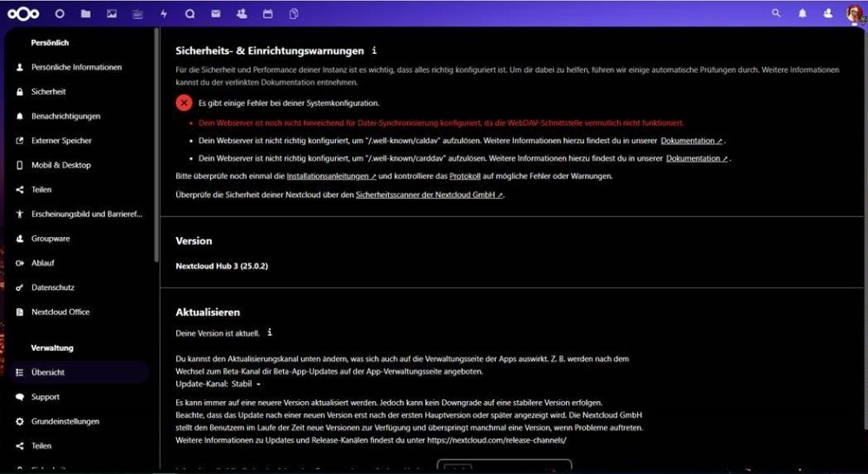Show info icon next to 'Deine Version ist aktuell'
This screenshot has height=474, width=868.
click(x=270, y=332)
